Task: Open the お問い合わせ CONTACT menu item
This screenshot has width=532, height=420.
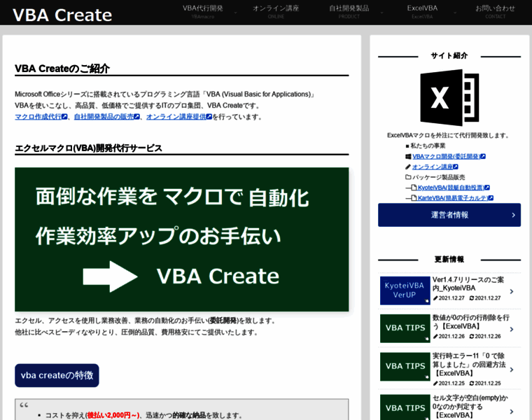Action: [495, 12]
